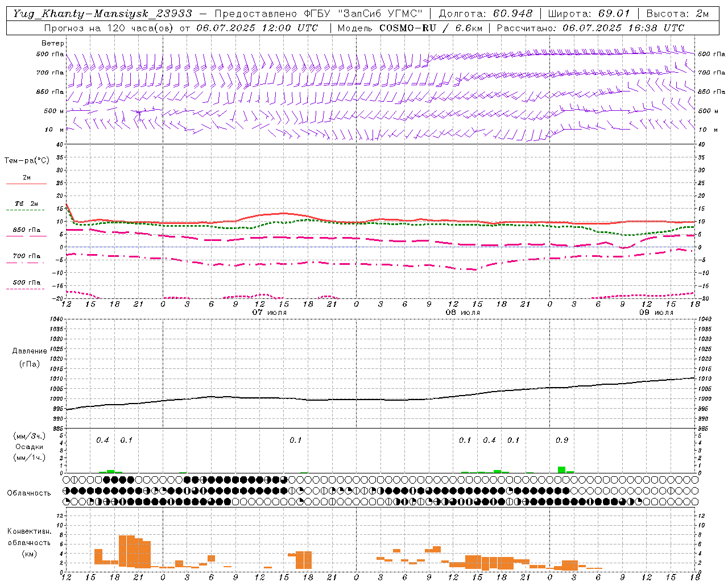Click the 07 июля date label
Image resolution: width=728 pixels, height=582 pixels.
point(270,313)
